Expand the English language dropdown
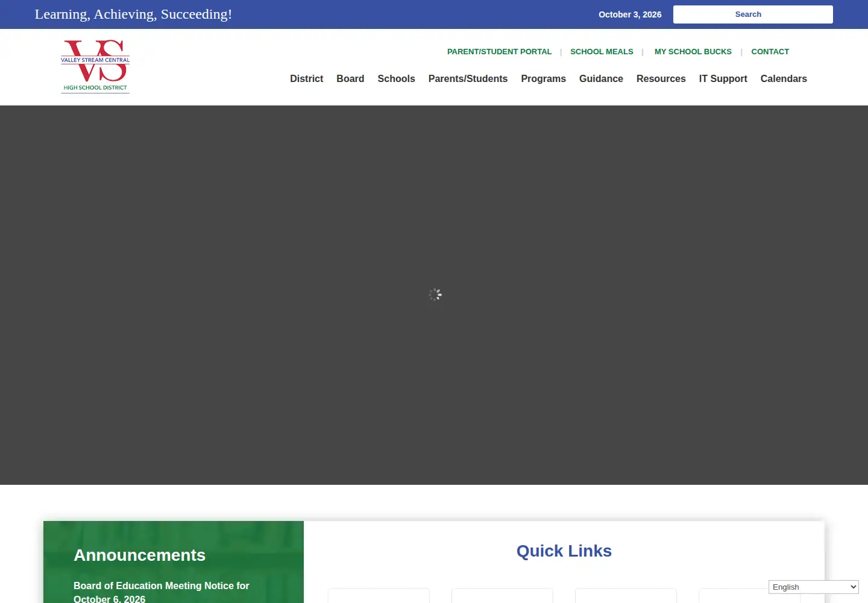The width and height of the screenshot is (868, 603). click(x=814, y=587)
